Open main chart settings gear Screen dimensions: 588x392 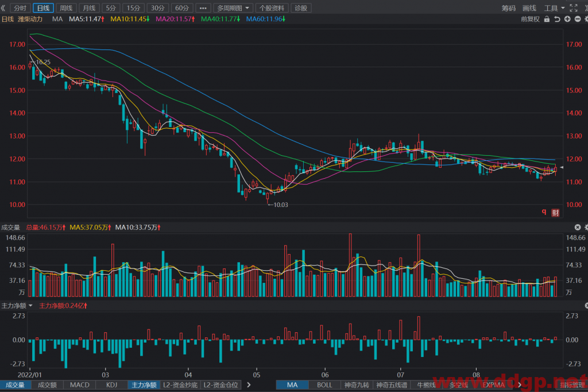586,19
